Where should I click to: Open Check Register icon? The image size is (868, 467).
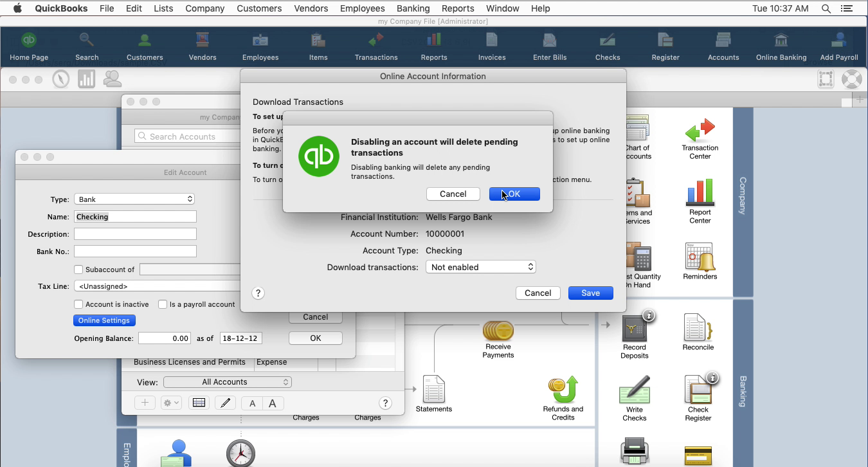[699, 398]
